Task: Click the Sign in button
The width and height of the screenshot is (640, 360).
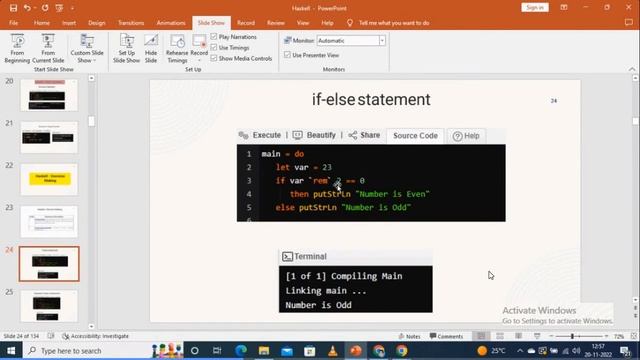Action: [x=535, y=8]
